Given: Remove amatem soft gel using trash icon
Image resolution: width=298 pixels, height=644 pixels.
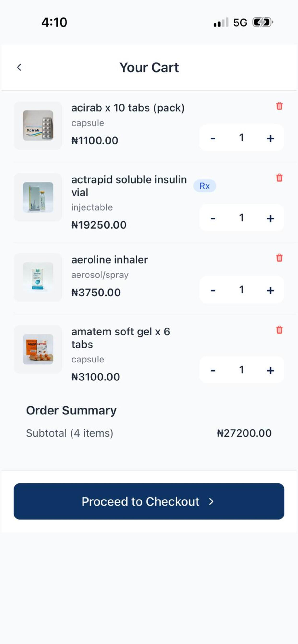Looking at the screenshot, I should (279, 330).
